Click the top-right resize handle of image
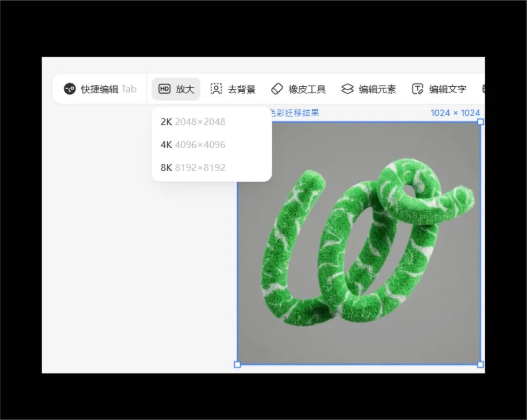527x420 pixels. [x=480, y=121]
